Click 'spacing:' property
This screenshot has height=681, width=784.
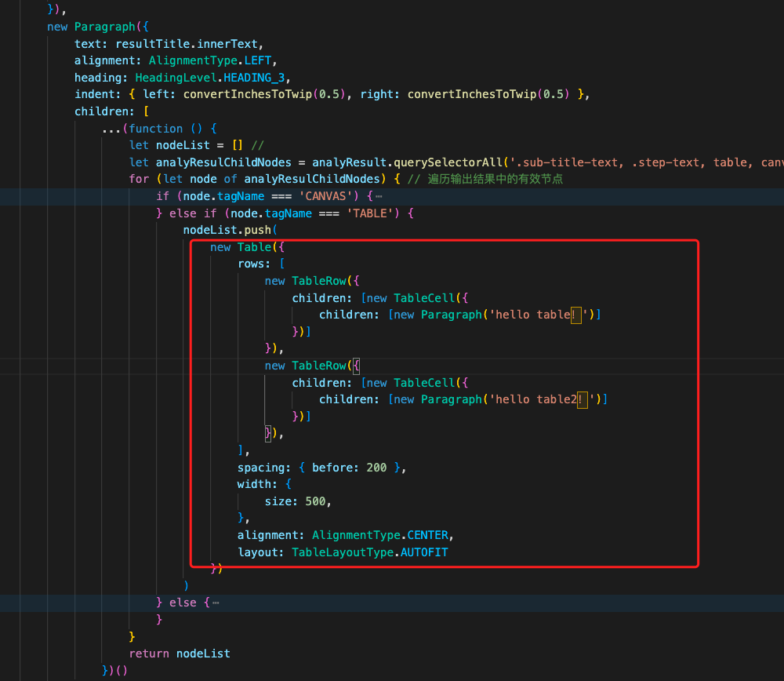(x=264, y=468)
